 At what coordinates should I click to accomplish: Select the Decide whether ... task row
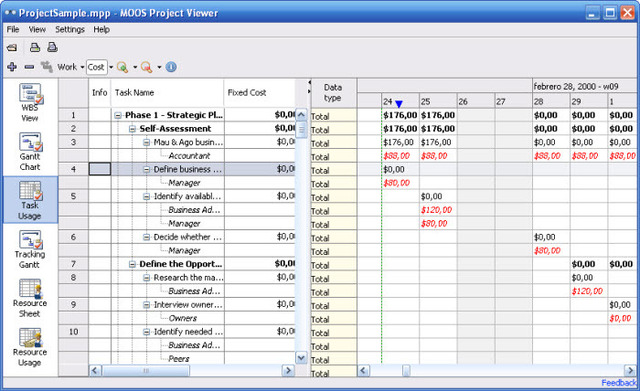[187, 237]
